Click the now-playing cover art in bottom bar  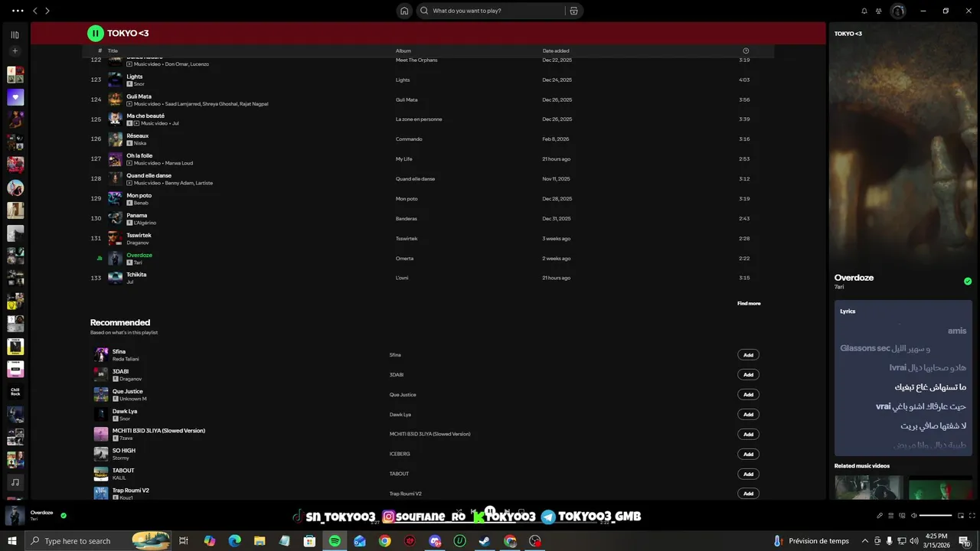pos(15,515)
